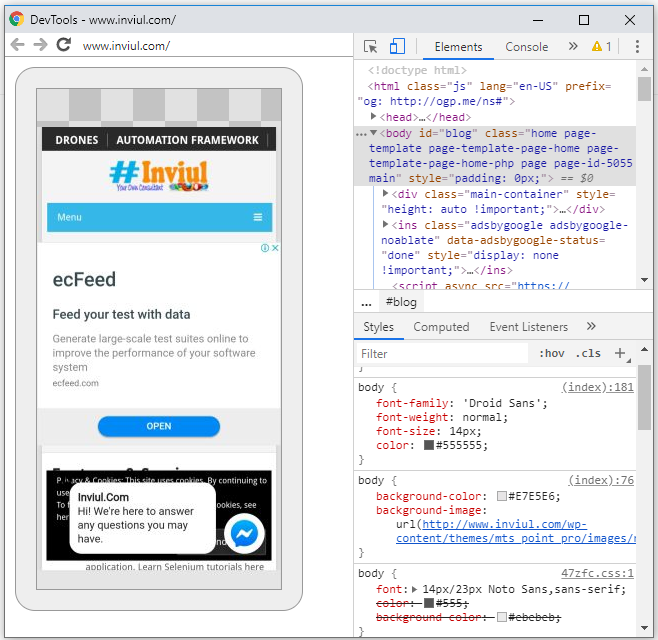This screenshot has height=640, width=658.
Task: Open the DevTools three-dot menu
Action: click(x=637, y=47)
